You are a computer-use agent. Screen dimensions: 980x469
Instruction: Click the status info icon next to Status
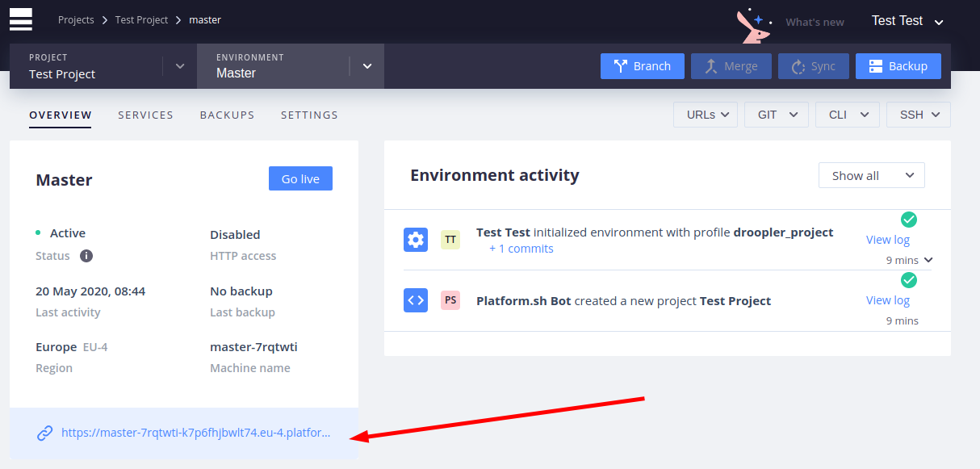tap(86, 256)
